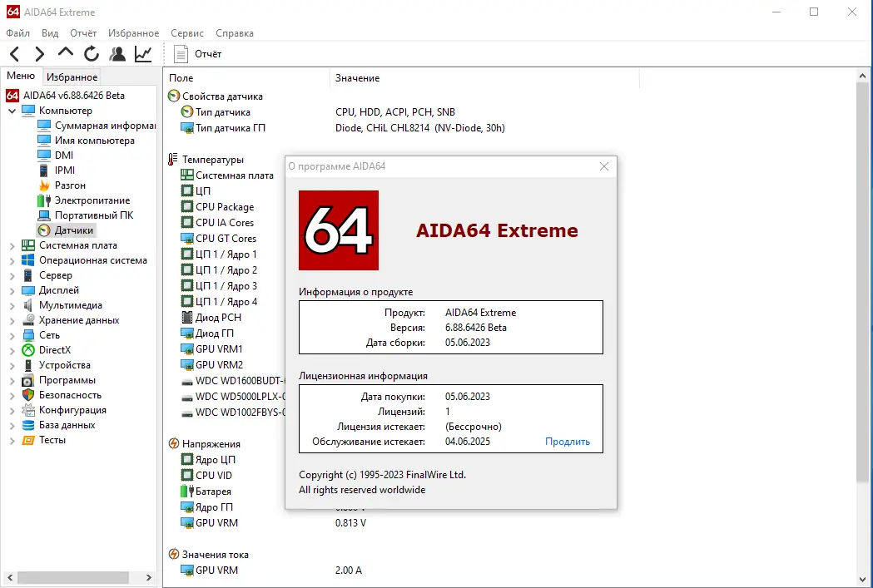Screen dimensions: 873x588
Task: Expand the Хранение данных tree node
Action: (12, 320)
